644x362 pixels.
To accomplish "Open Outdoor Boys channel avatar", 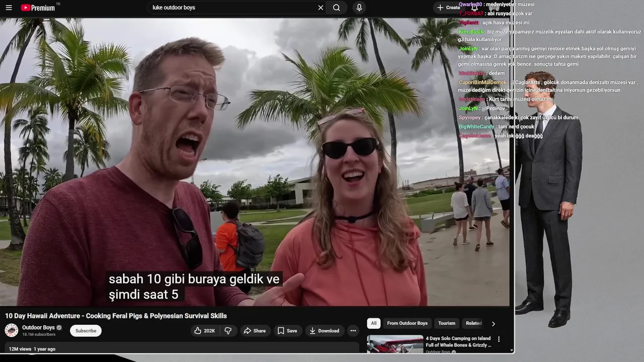I will tap(12, 330).
